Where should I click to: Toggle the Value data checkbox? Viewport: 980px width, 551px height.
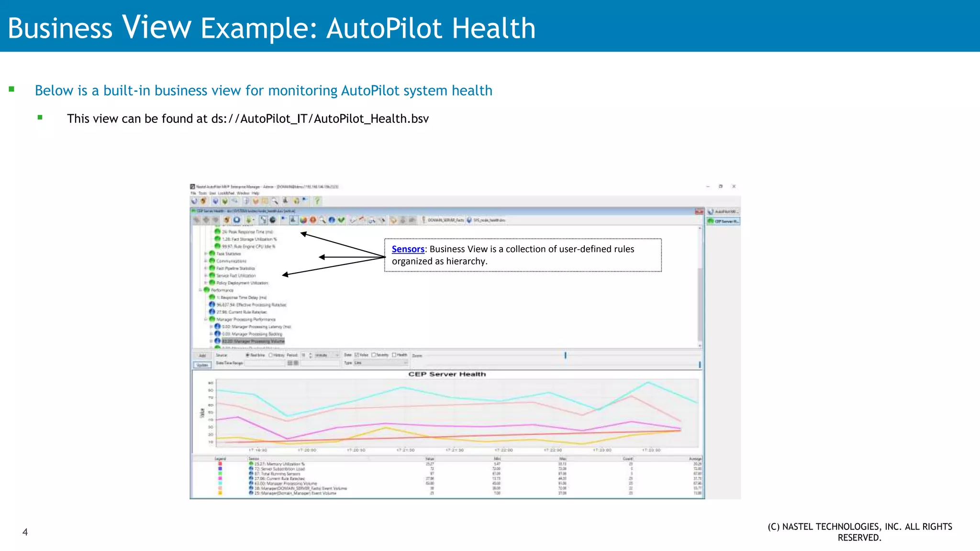tap(356, 355)
